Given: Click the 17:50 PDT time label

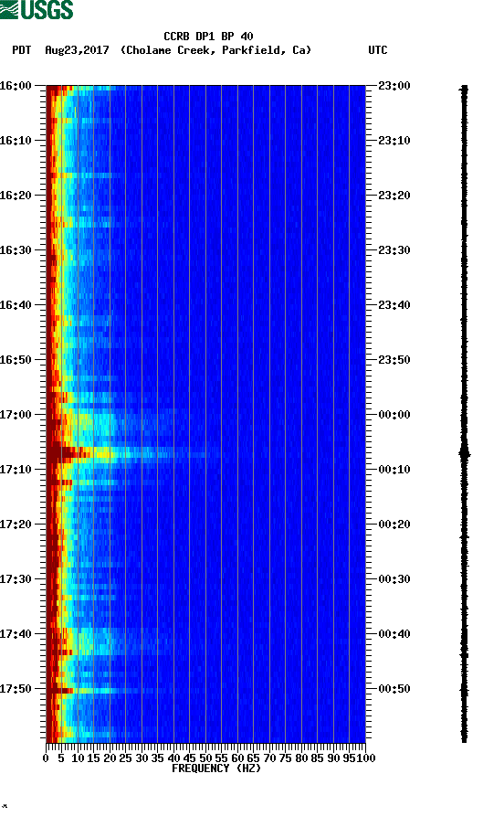Looking at the screenshot, I should (x=16, y=688).
